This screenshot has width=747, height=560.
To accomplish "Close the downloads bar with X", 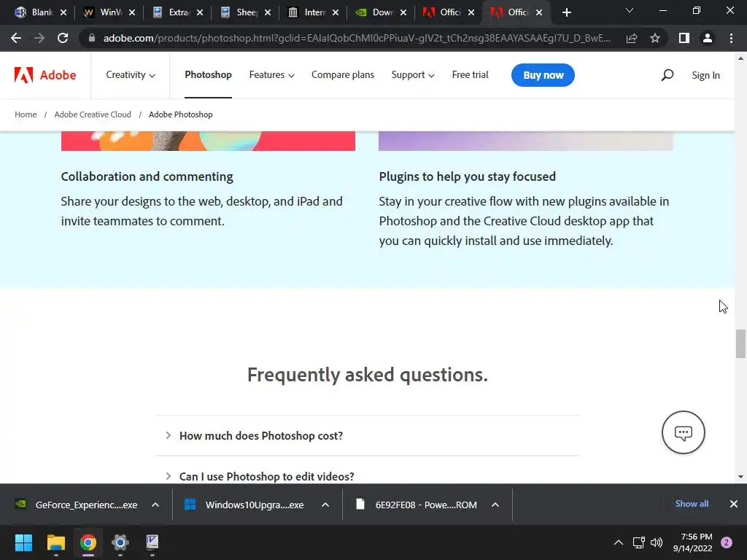I will pos(734,504).
